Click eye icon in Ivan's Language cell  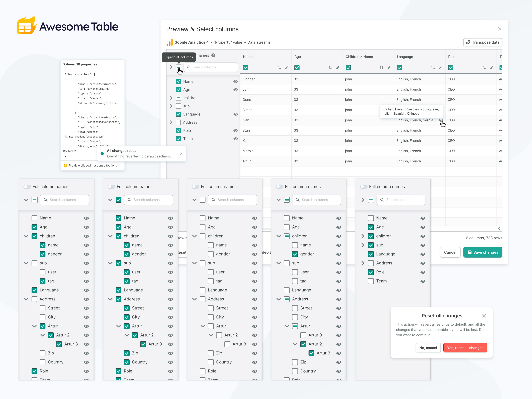(441, 120)
